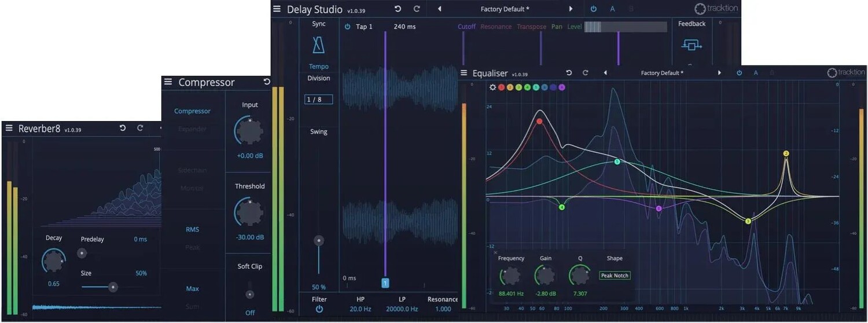Select A state in Equaliser
This screenshot has width=868, height=323.
point(756,73)
